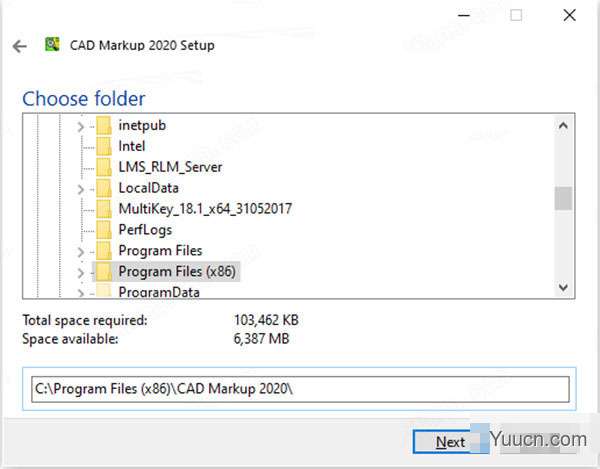Click the MultiKey_18.1_x64_31052017 folder icon
Image resolution: width=600 pixels, height=469 pixels.
(103, 209)
